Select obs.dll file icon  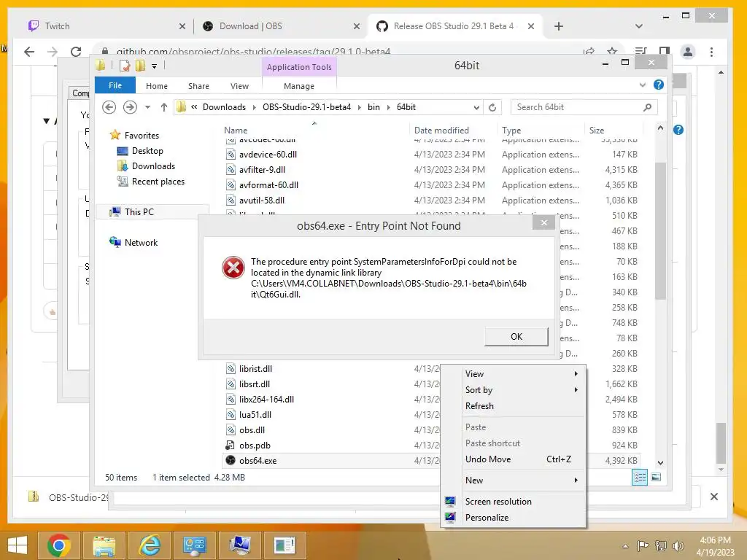pos(231,429)
